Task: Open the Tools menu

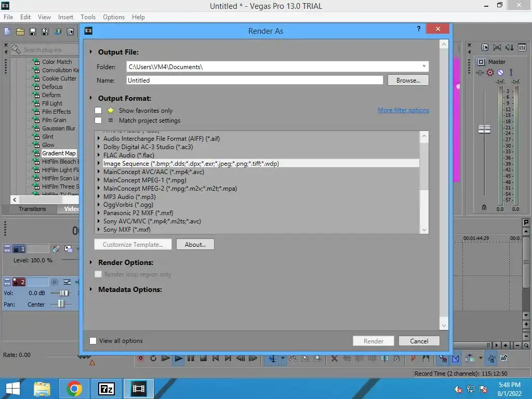Action: pos(88,17)
